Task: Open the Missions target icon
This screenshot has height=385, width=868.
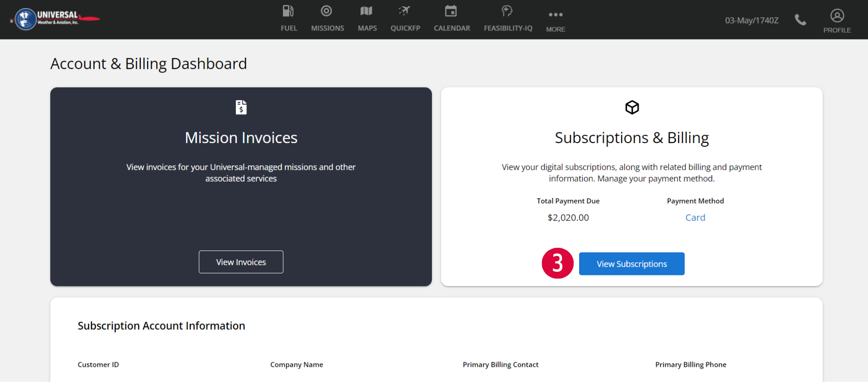Action: point(326,11)
